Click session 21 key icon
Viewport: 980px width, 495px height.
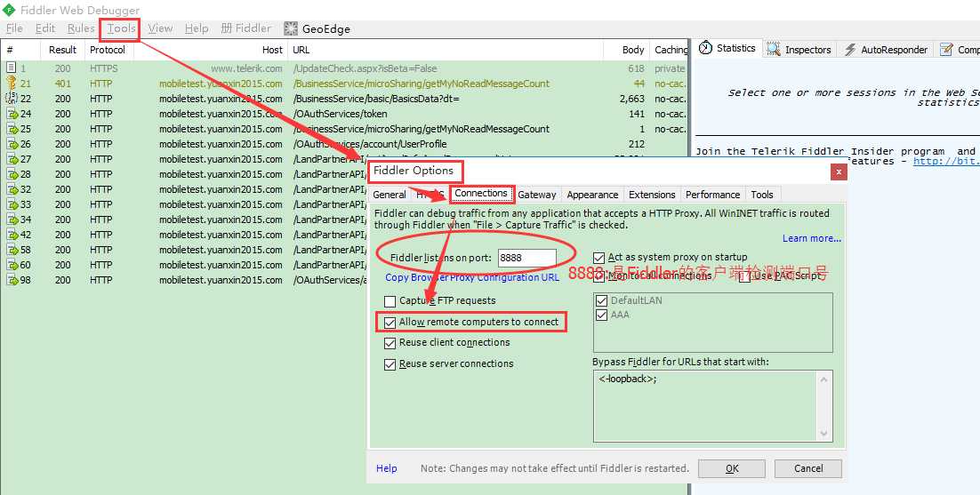click(12, 83)
